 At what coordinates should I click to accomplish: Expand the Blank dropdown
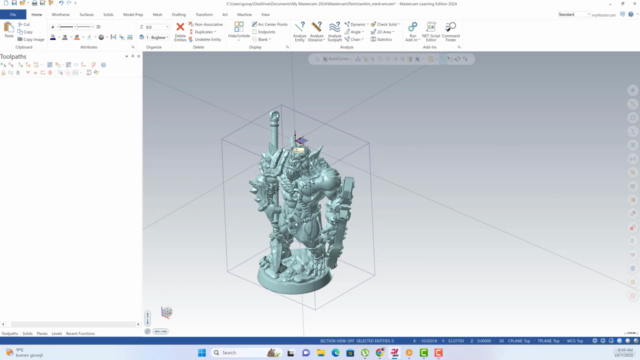coord(270,40)
